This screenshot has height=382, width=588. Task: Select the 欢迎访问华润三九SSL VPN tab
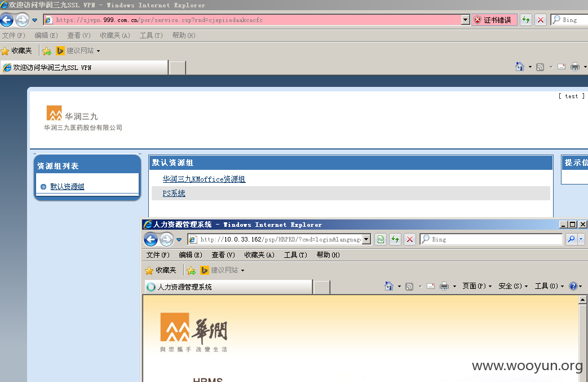coord(85,68)
